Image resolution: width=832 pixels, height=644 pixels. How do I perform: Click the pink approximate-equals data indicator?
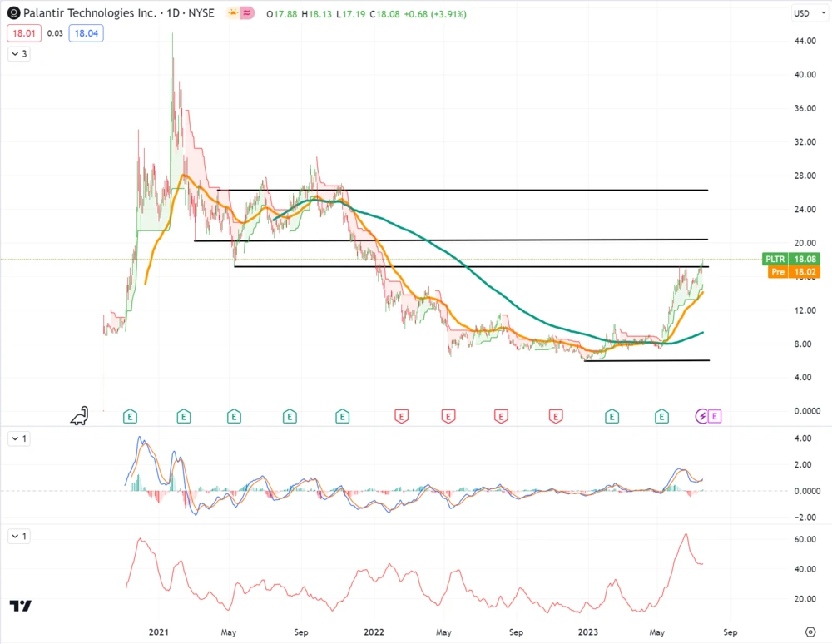[x=247, y=14]
